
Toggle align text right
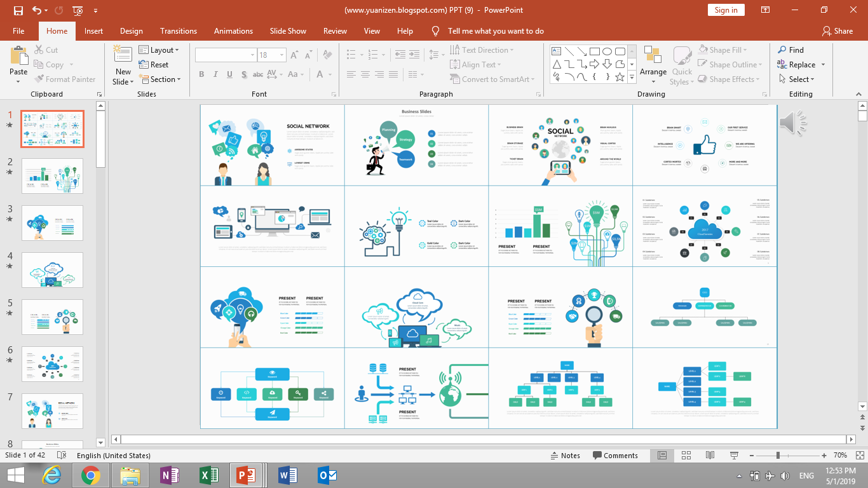tap(379, 74)
